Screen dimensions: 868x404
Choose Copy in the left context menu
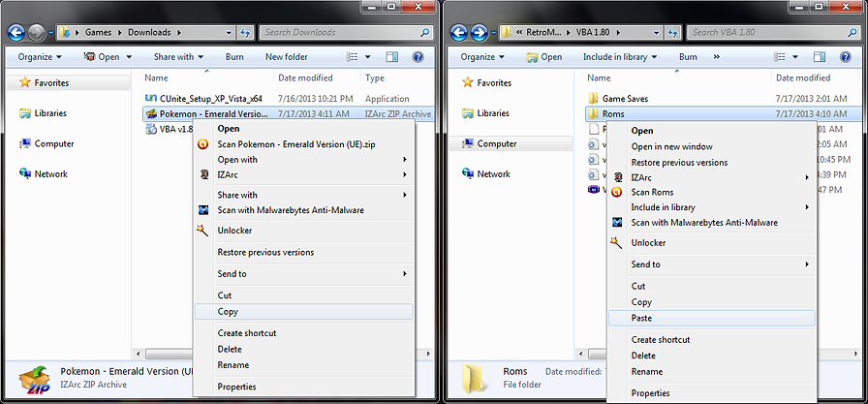[304, 312]
